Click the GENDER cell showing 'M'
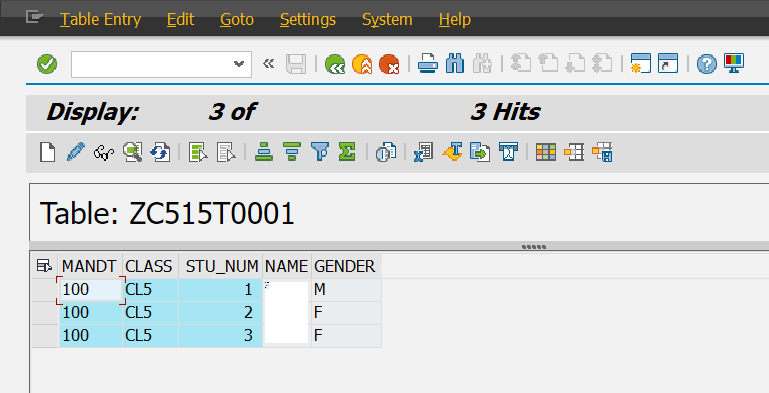 [346, 289]
